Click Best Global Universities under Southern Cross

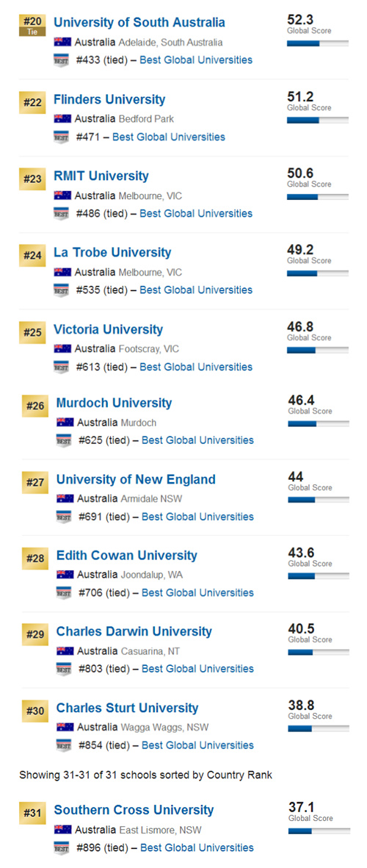pyautogui.click(x=197, y=847)
